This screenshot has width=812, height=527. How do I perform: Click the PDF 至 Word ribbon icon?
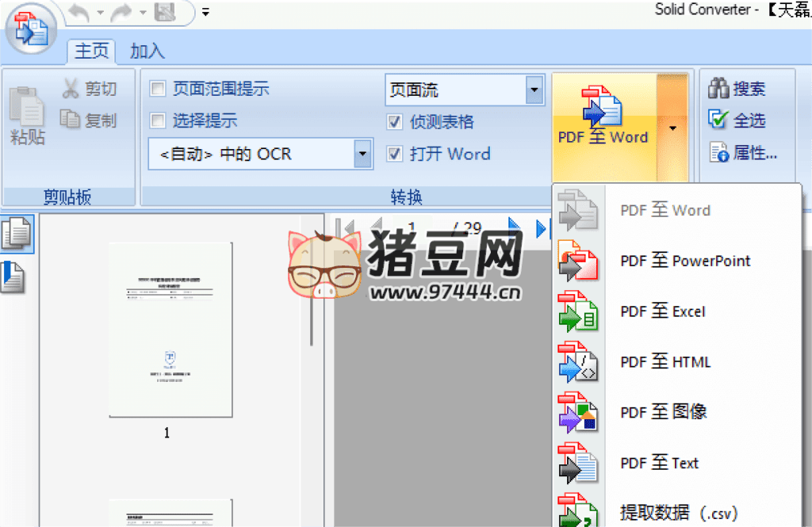603,106
